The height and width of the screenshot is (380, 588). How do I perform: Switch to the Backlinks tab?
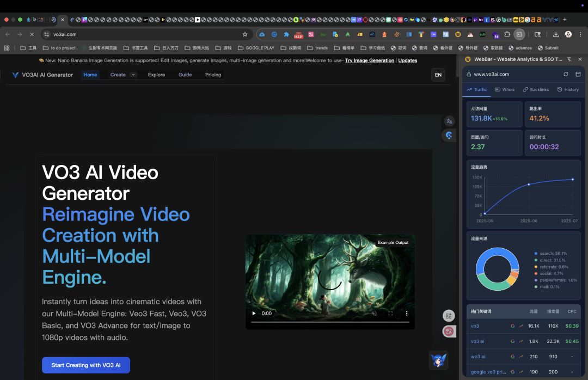click(536, 90)
